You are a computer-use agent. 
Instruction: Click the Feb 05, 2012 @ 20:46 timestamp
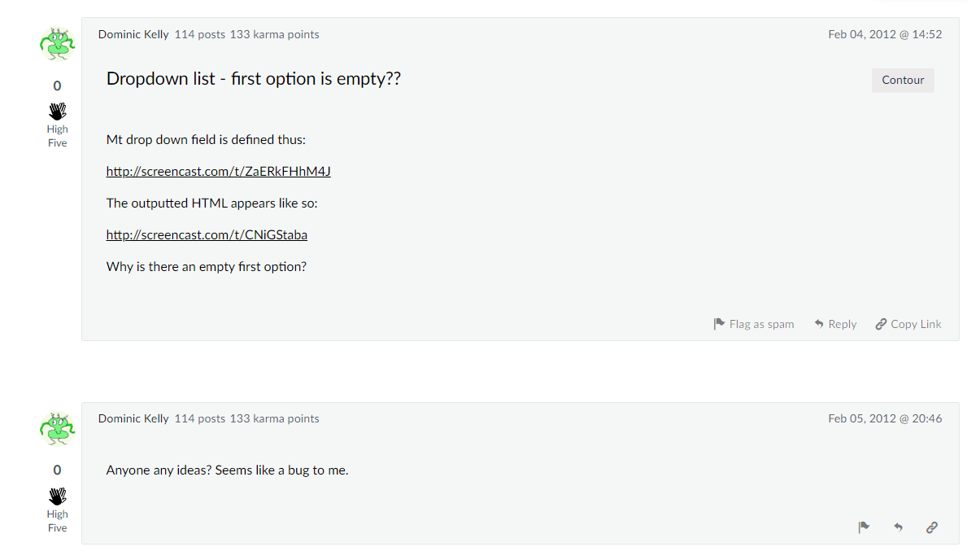pos(885,418)
